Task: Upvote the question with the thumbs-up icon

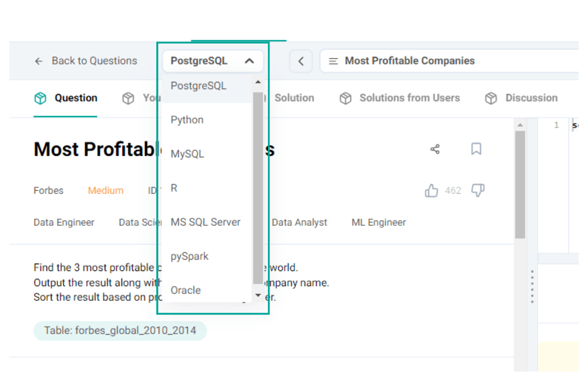Action: pos(432,190)
